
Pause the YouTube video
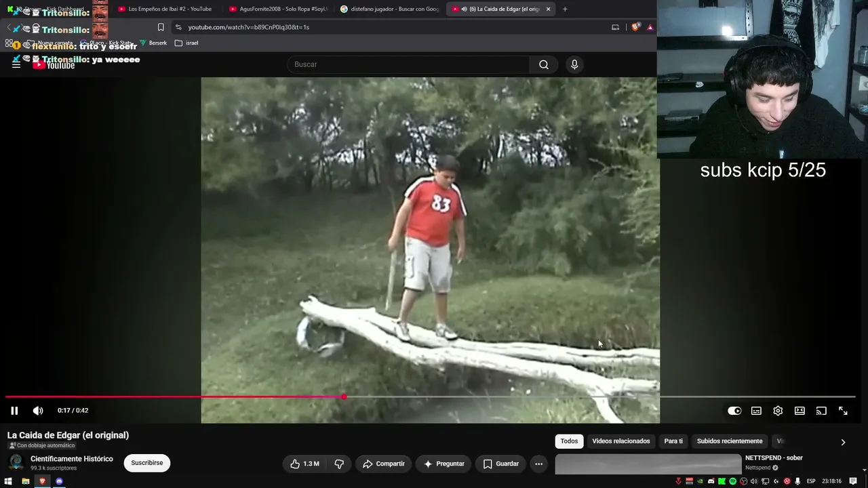[x=14, y=411]
